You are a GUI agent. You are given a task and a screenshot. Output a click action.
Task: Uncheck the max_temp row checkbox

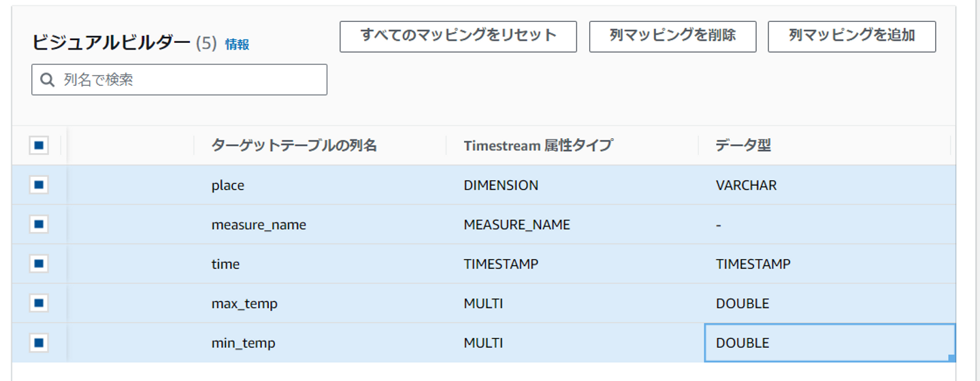39,303
